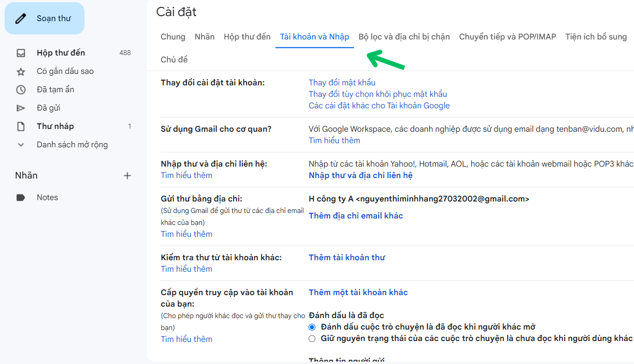This screenshot has height=364, width=634.
Task: Click 'Thay đổi mật khẩu' link
Action: click(342, 83)
